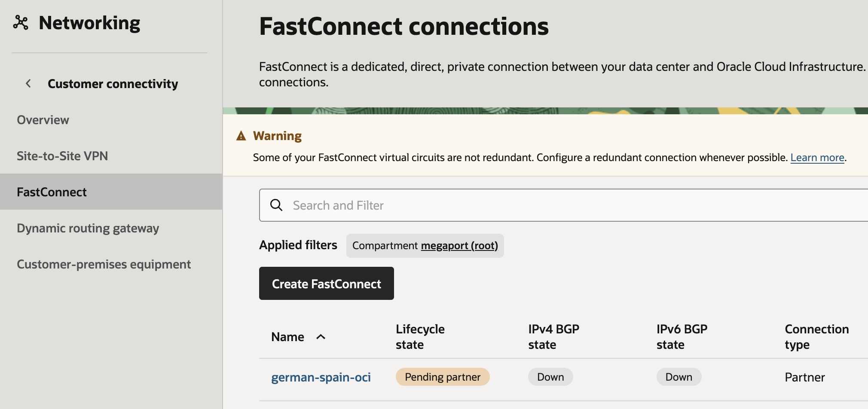The height and width of the screenshot is (409, 868).
Task: Click the Pending partner status badge
Action: tap(442, 377)
